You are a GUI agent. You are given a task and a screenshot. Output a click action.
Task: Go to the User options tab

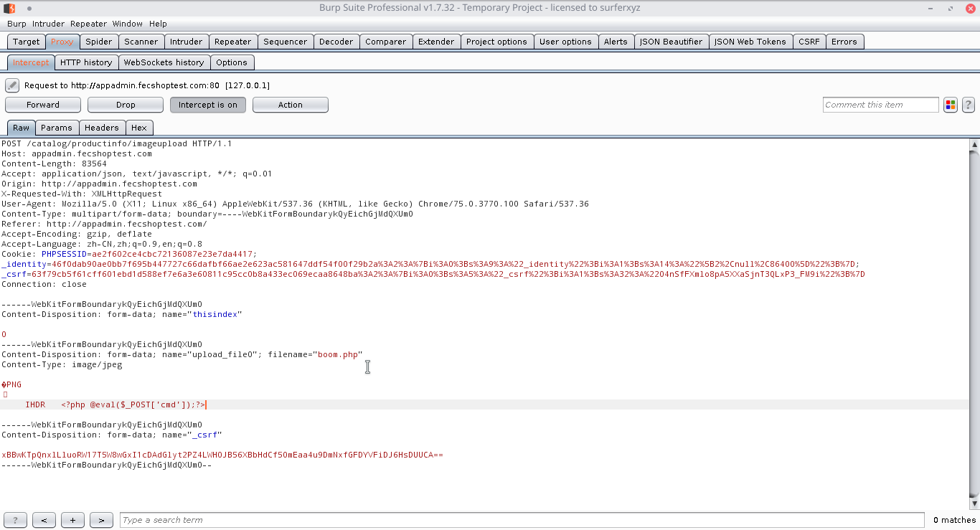pos(566,42)
